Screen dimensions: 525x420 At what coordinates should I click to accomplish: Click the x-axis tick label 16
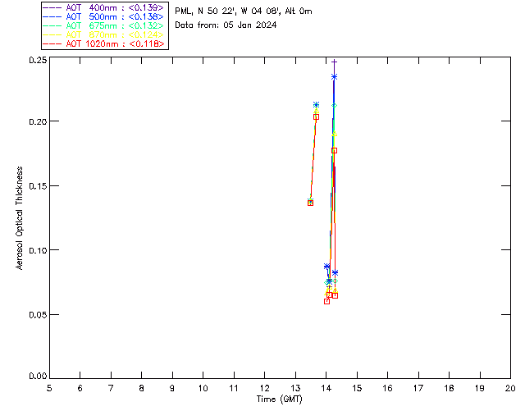pyautogui.click(x=388, y=388)
